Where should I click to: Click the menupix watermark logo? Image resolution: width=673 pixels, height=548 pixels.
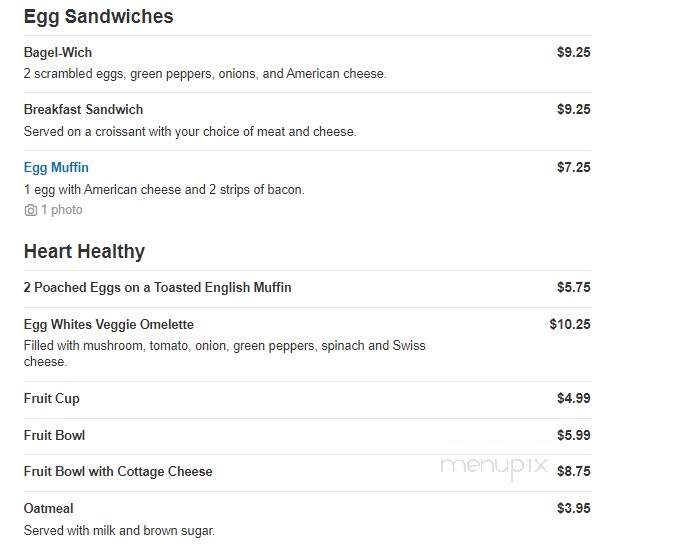tap(494, 466)
